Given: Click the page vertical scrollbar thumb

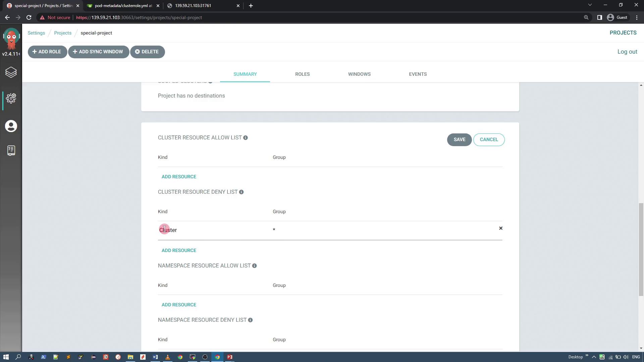Looking at the screenshot, I should (641, 250).
